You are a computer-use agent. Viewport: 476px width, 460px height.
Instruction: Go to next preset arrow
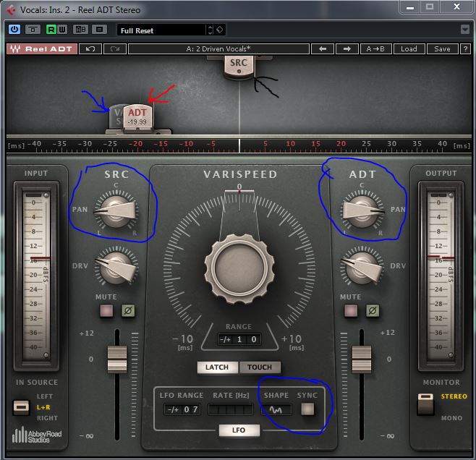[347, 49]
